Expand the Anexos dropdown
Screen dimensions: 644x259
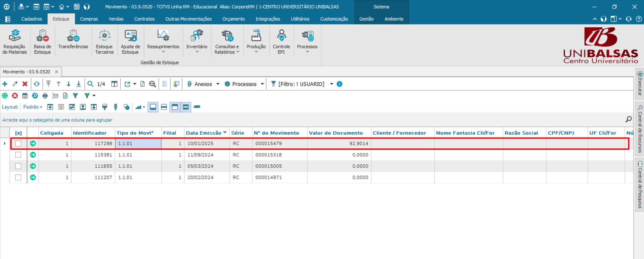(x=218, y=84)
